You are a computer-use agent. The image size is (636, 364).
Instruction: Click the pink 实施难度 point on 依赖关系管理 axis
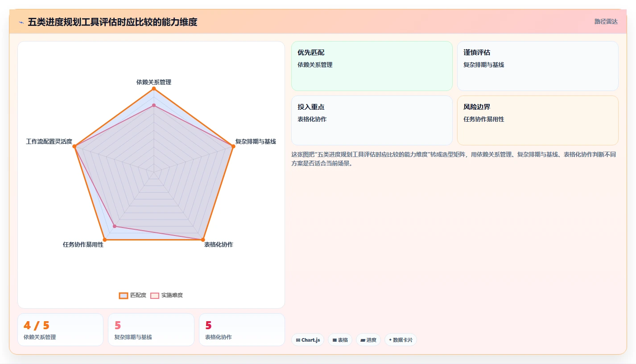tap(154, 105)
